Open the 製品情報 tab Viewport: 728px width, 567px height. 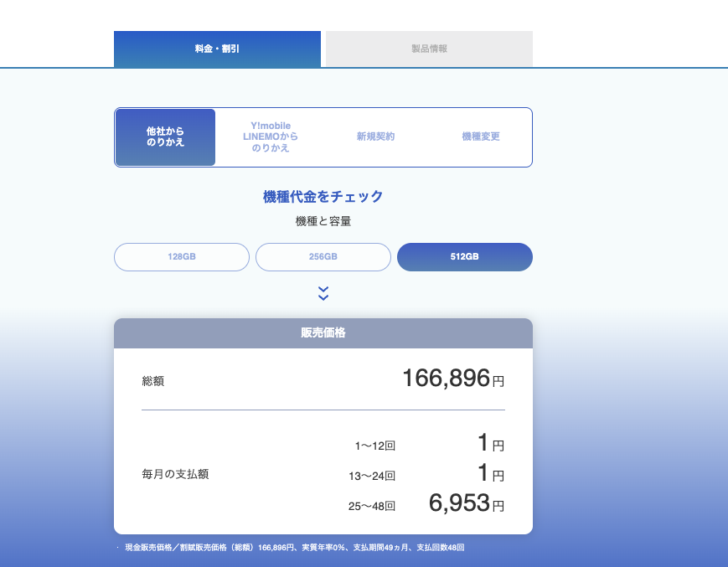tap(429, 49)
